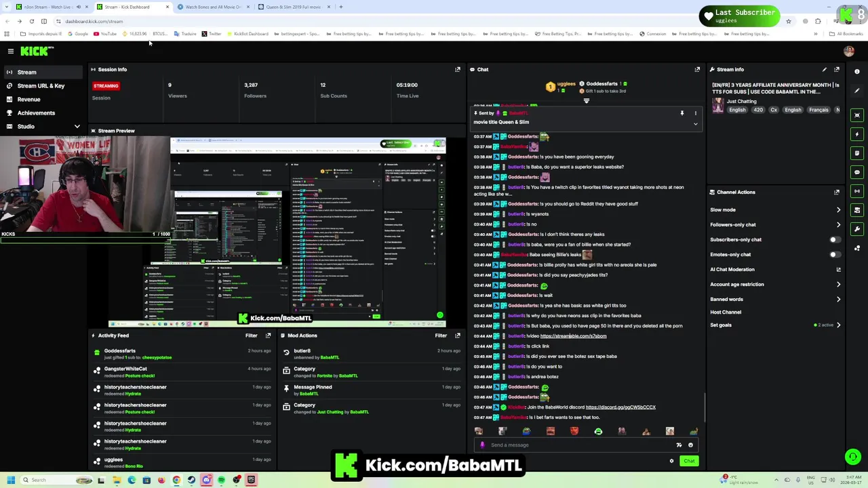
Task: Pop out the Channel Actions panel
Action: coord(837,192)
